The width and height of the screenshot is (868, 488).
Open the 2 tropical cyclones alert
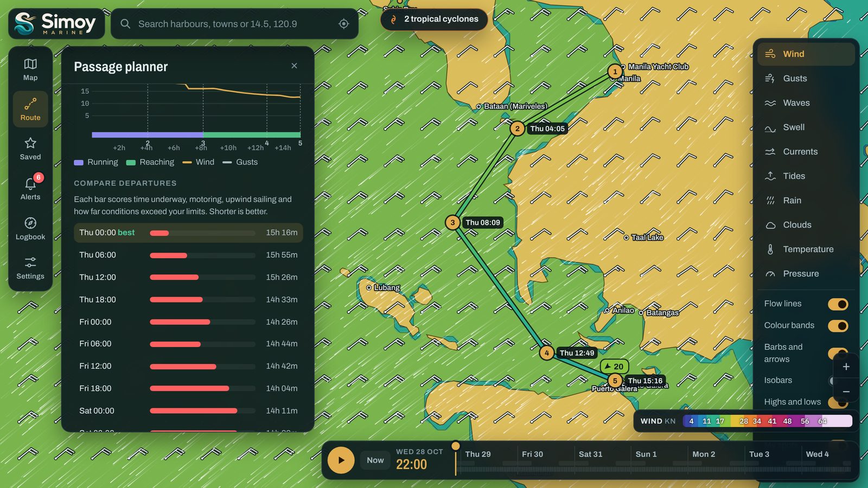(x=434, y=19)
